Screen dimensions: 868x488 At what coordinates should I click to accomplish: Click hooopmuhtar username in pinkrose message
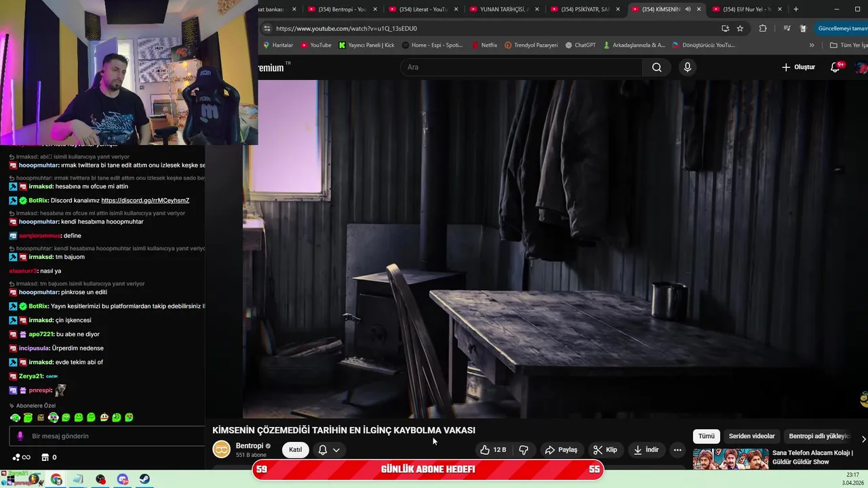coord(39,292)
